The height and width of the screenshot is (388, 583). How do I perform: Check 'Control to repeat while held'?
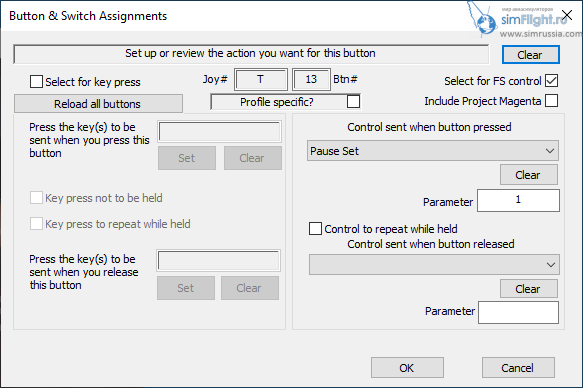[x=315, y=229]
